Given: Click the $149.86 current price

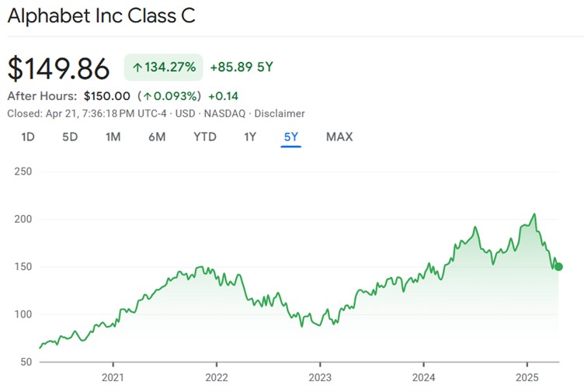Looking at the screenshot, I should tap(59, 68).
